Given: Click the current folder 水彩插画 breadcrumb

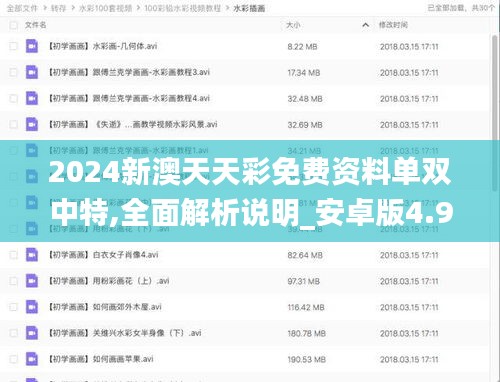Looking at the screenshot, I should tap(249, 8).
